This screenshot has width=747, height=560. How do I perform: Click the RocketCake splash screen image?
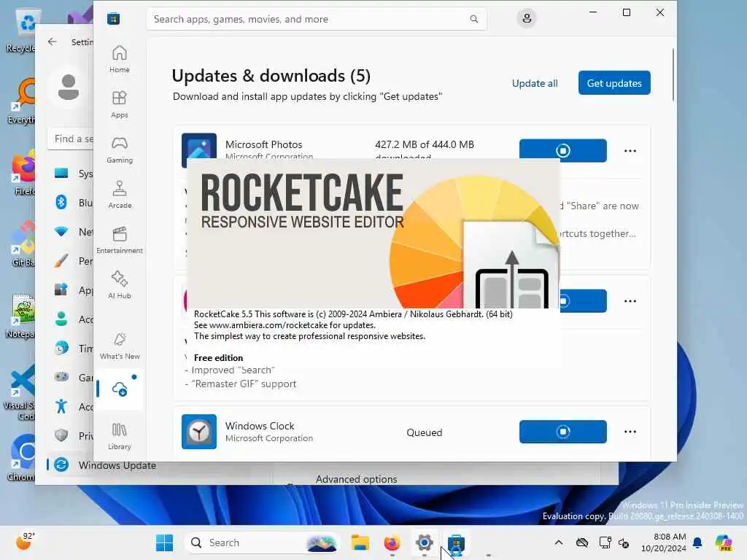click(x=373, y=233)
